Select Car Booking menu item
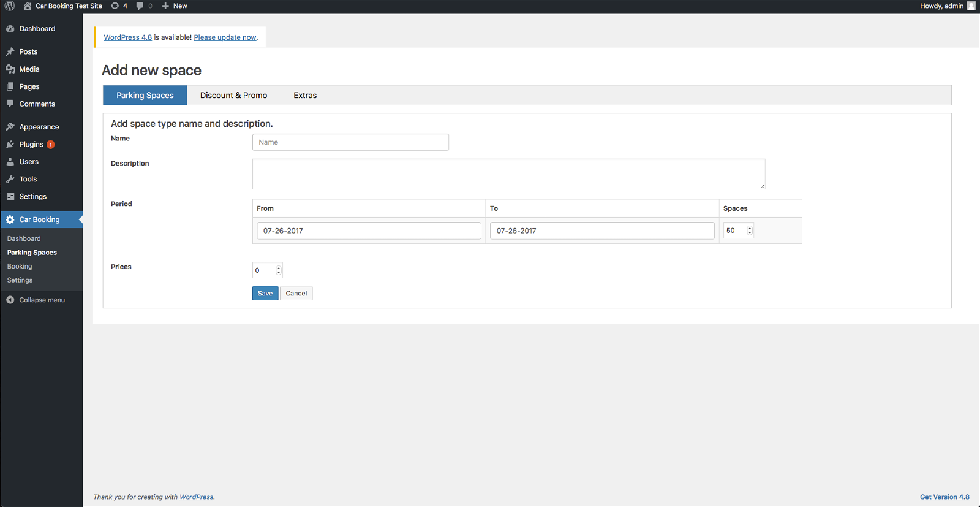The image size is (980, 507). tap(41, 219)
